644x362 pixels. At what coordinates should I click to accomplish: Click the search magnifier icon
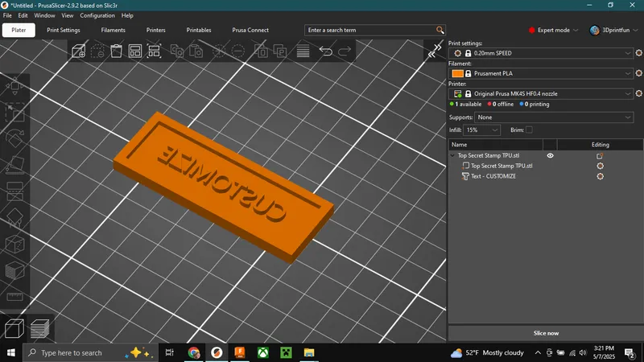(440, 30)
